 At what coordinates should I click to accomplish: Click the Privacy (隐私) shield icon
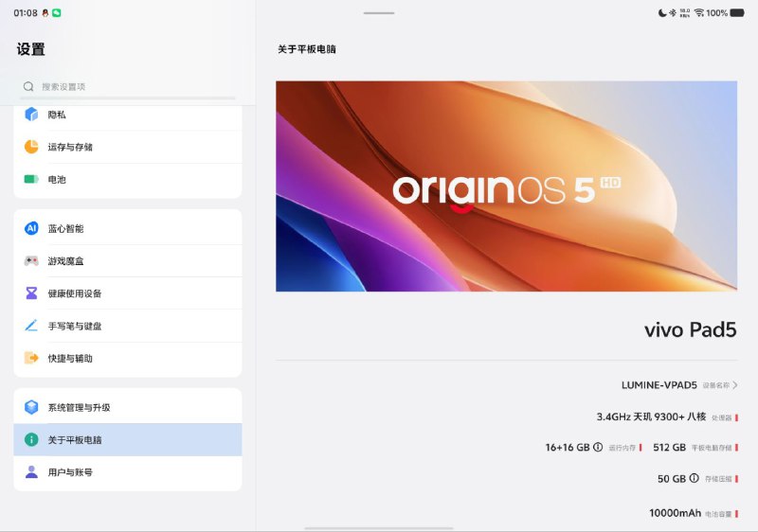click(x=31, y=115)
